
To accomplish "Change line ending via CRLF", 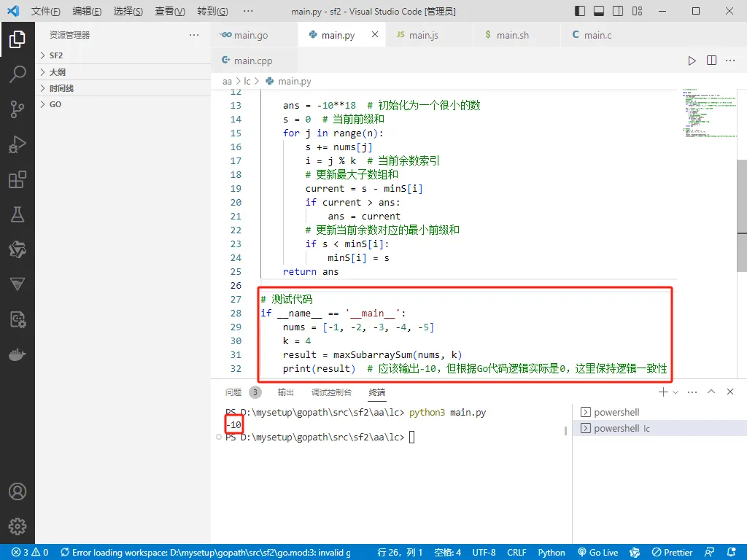I will point(516,553).
